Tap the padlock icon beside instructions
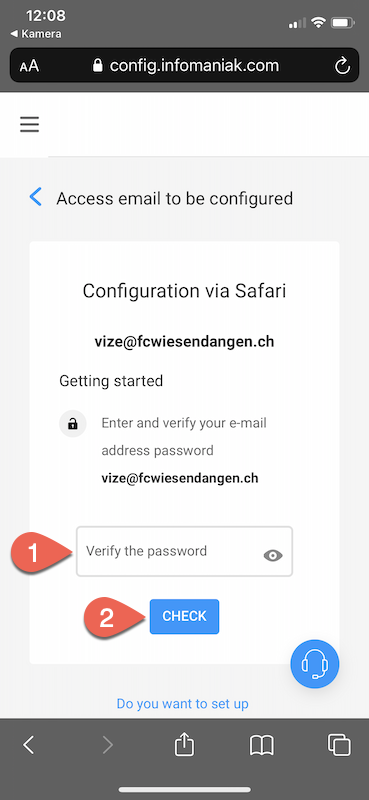The image size is (369, 800). (73, 423)
